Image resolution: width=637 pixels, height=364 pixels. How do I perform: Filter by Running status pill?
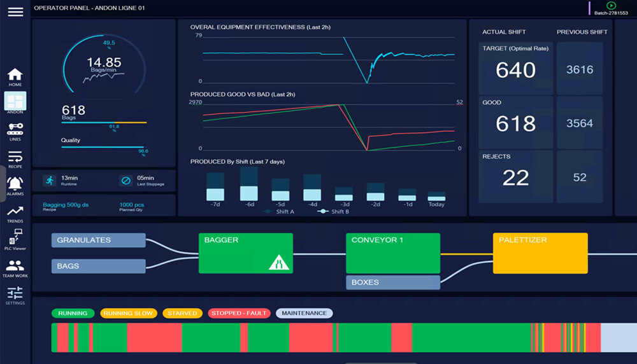click(x=73, y=313)
